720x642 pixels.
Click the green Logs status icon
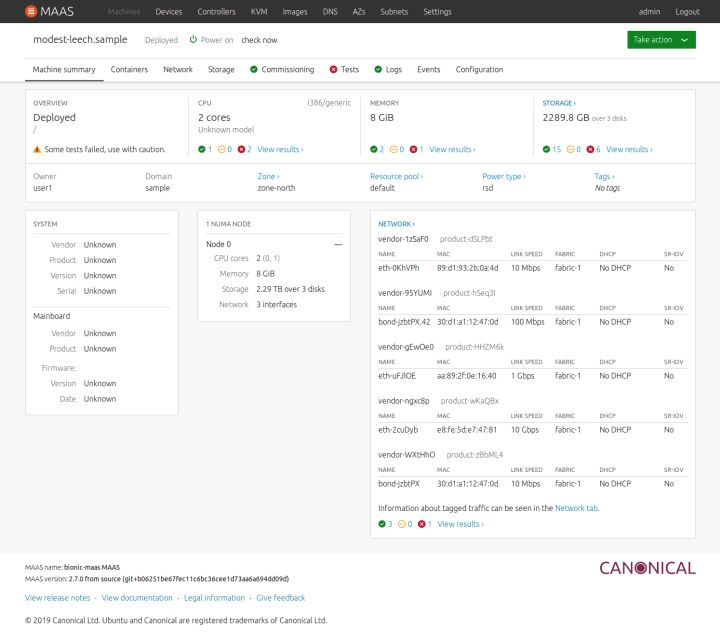coord(378,69)
